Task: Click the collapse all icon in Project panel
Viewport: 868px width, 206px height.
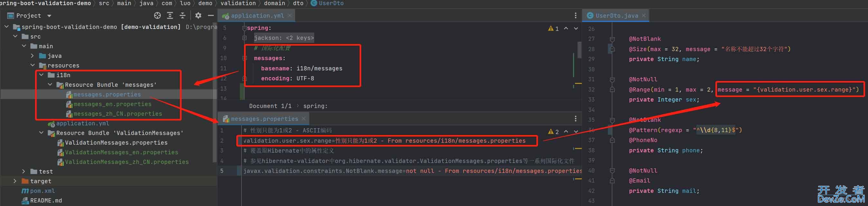Action: 182,15
